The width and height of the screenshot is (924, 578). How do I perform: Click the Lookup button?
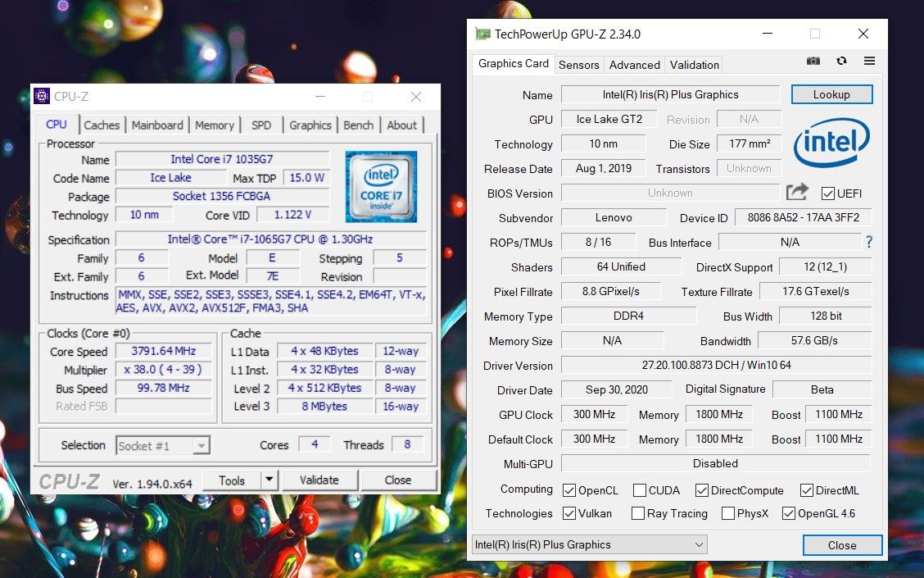point(831,94)
